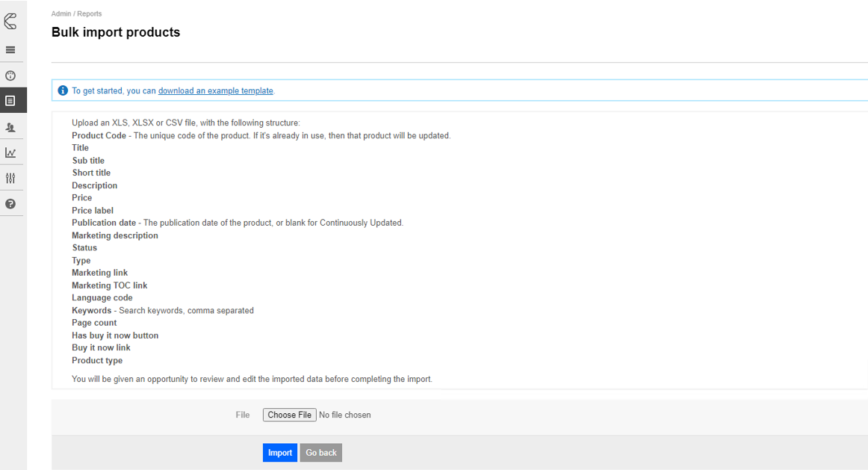The width and height of the screenshot is (868, 470).
Task: Click the File field label
Action: point(242,415)
